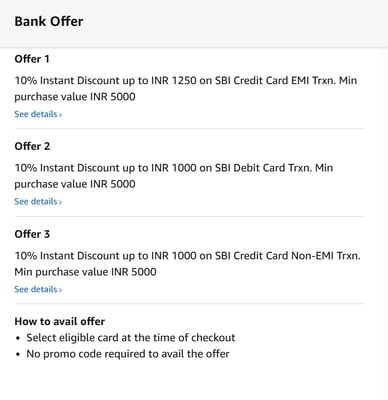Image resolution: width=388 pixels, height=400 pixels.
Task: Click the SBI Credit Card EMI discount text
Action: [x=186, y=89]
